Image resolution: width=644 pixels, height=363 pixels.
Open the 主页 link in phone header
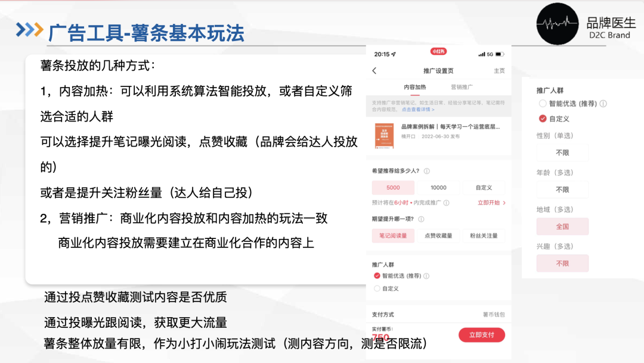pos(499,70)
